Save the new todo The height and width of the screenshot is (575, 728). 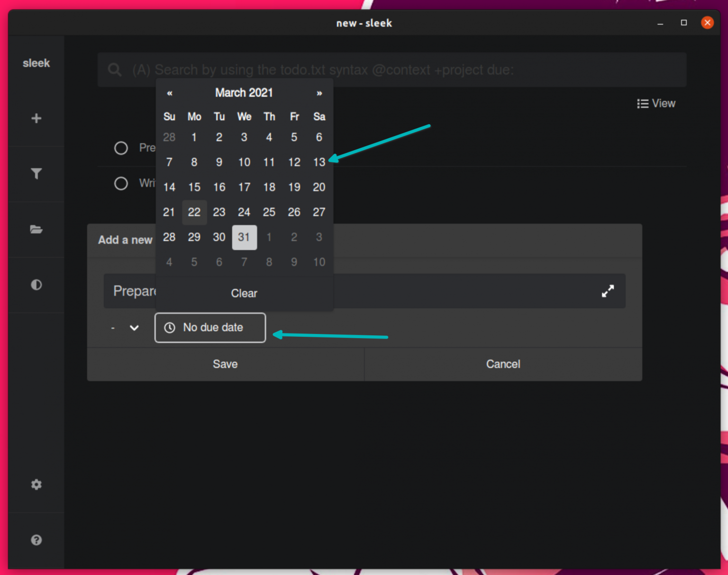(225, 364)
